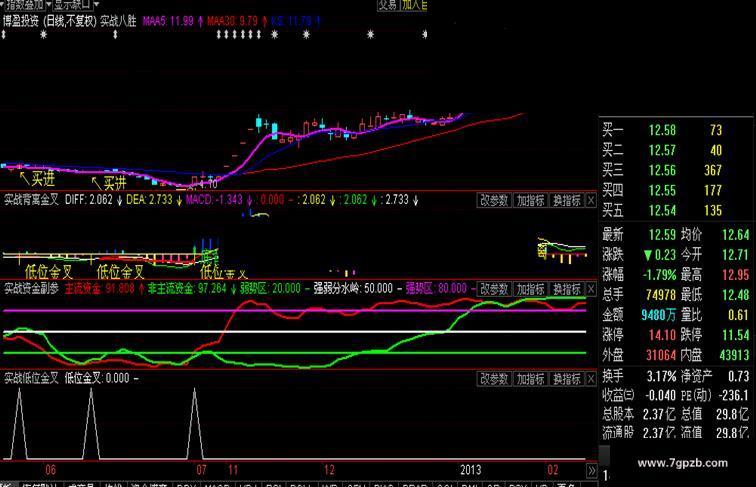This screenshot has height=487, width=756.
Task: Click the 06 month marker on the date axis
Action: 50,470
